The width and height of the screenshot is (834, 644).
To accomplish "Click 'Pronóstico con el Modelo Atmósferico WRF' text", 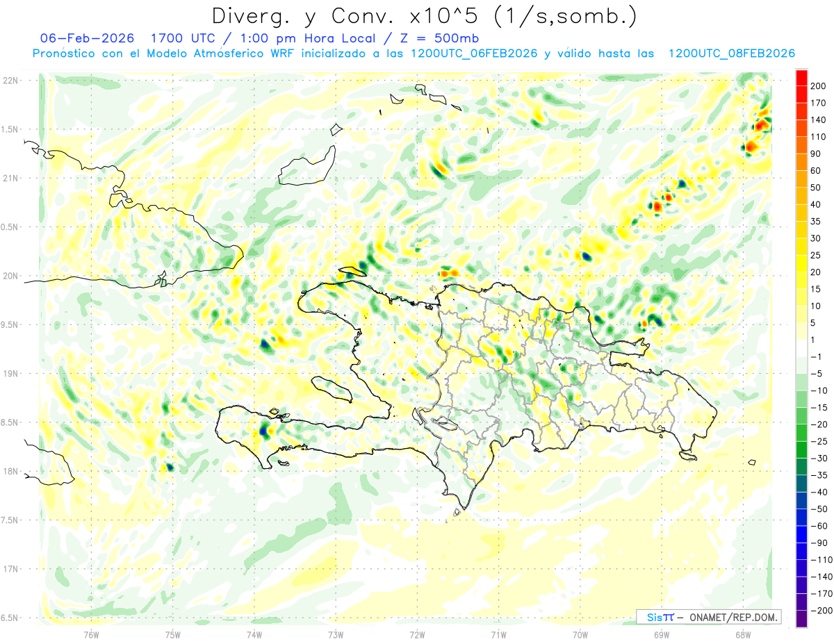I will 165,53.
